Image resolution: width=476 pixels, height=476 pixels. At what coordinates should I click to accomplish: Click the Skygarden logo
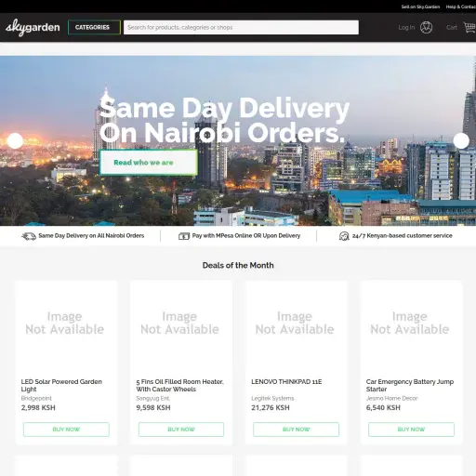(x=33, y=28)
